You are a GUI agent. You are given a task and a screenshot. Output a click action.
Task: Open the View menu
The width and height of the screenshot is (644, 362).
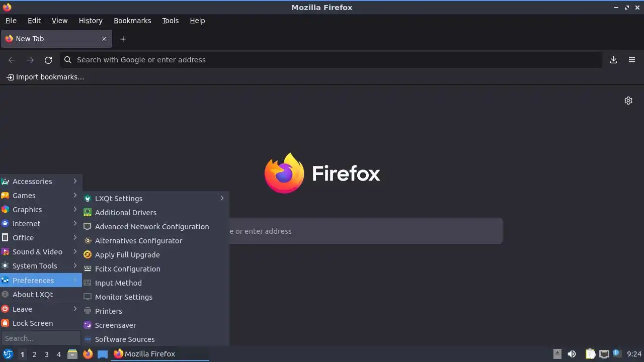point(59,21)
